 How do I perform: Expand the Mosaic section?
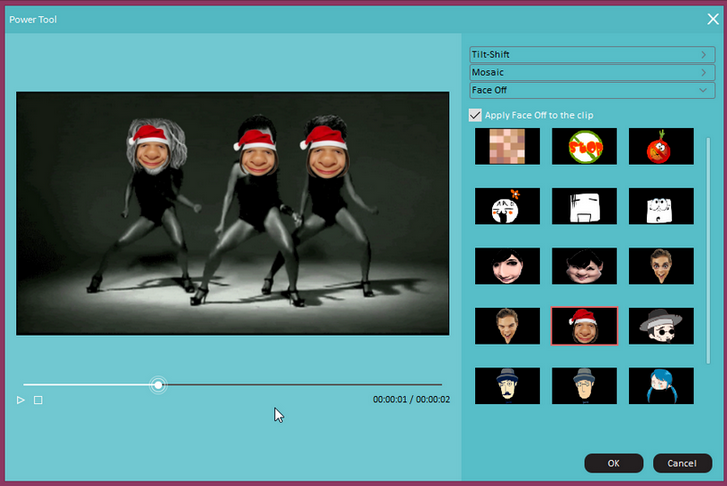(592, 72)
